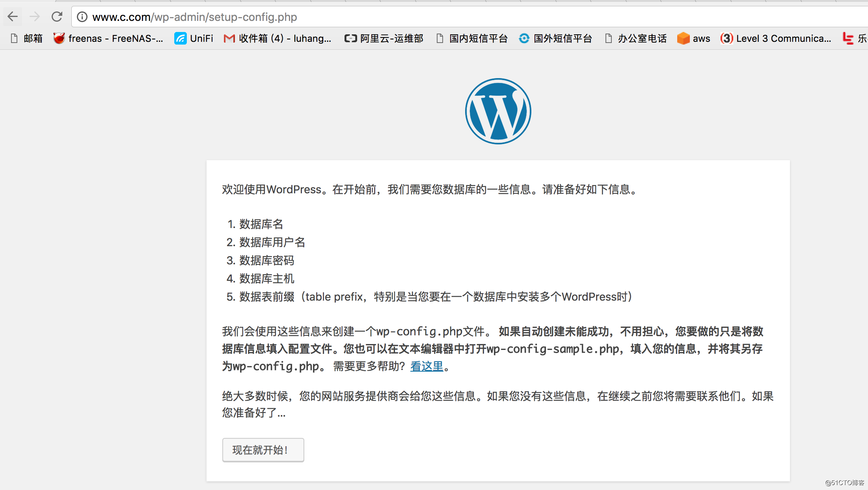Click the page icon beside 国内短信平台
Screen dimensions: 868x490
point(440,38)
